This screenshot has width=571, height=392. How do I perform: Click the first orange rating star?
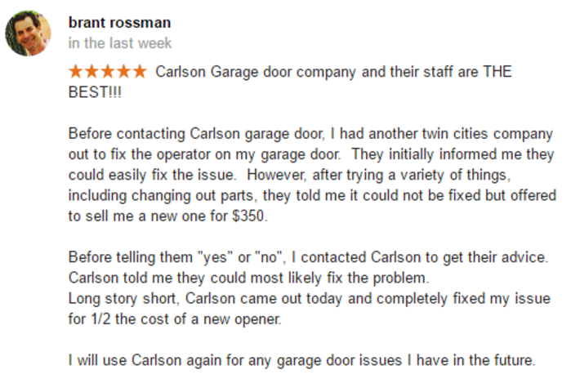tap(76, 71)
